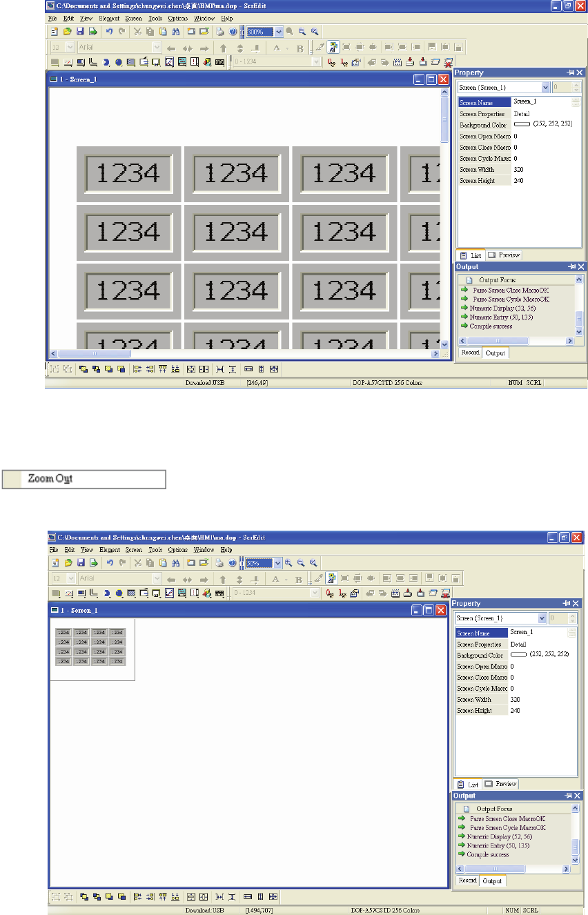Open View menu in the 300% zoom window

pos(87,18)
